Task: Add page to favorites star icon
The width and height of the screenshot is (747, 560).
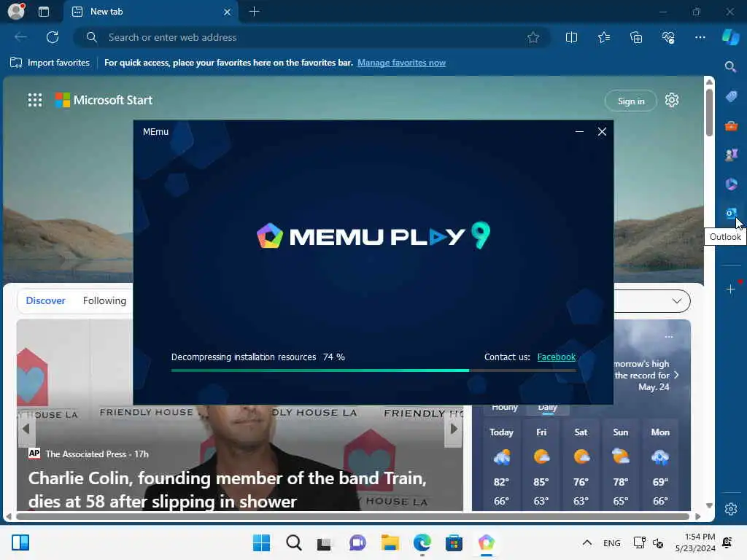Action: 533,37
